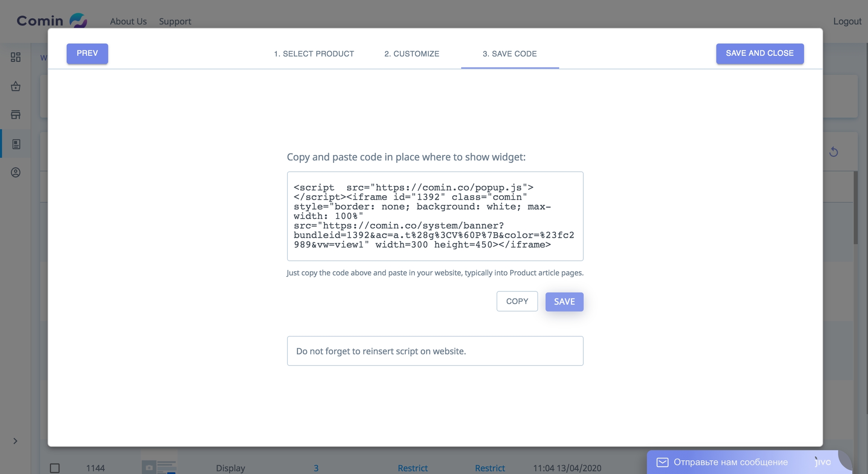The height and width of the screenshot is (474, 868).
Task: Open the store sidebar icon
Action: click(15, 115)
